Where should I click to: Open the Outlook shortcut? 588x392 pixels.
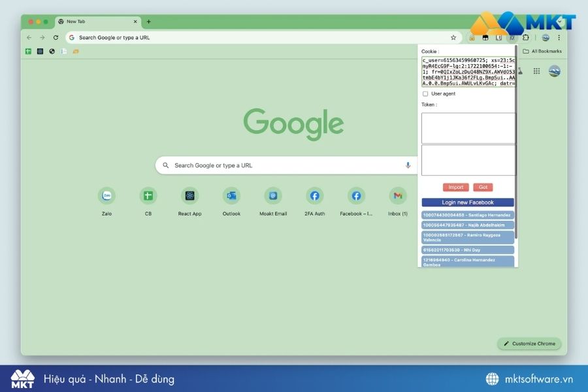coord(231,196)
